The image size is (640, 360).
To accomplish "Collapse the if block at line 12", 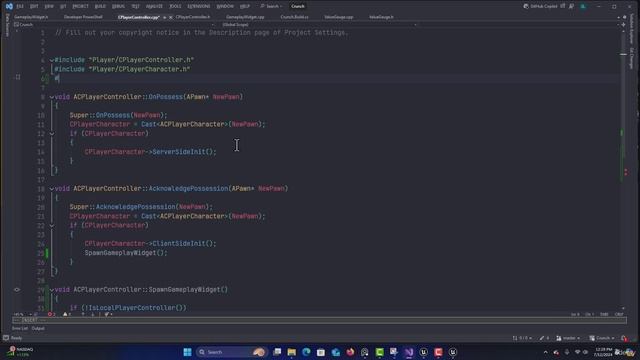I will tap(52, 133).
